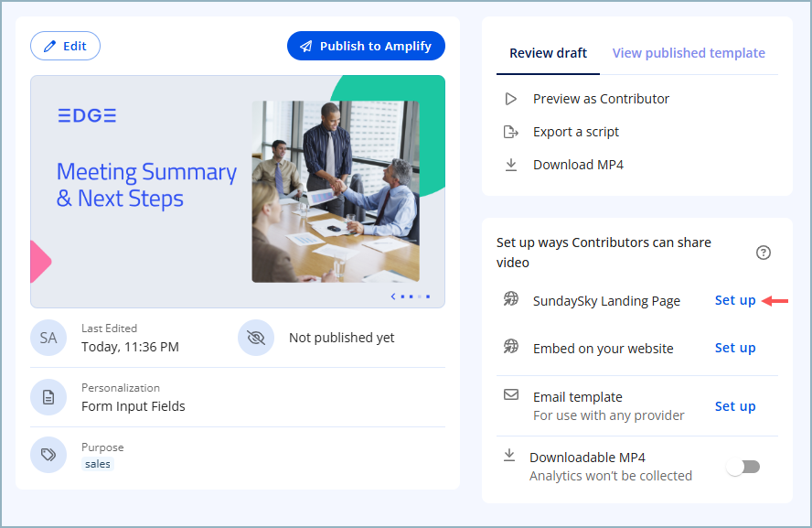Click the globe icon beside SundaySky Landing Page
Image resolution: width=812 pixels, height=528 pixels.
(511, 299)
